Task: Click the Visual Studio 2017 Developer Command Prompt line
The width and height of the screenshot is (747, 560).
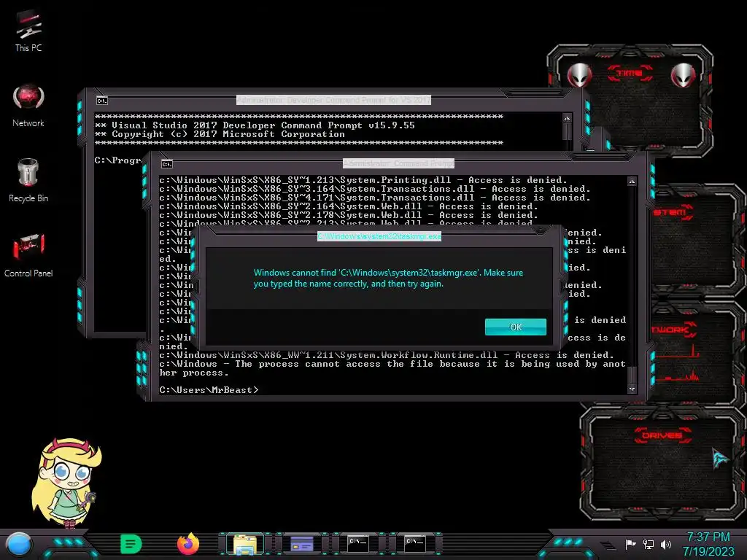Action: click(x=255, y=125)
